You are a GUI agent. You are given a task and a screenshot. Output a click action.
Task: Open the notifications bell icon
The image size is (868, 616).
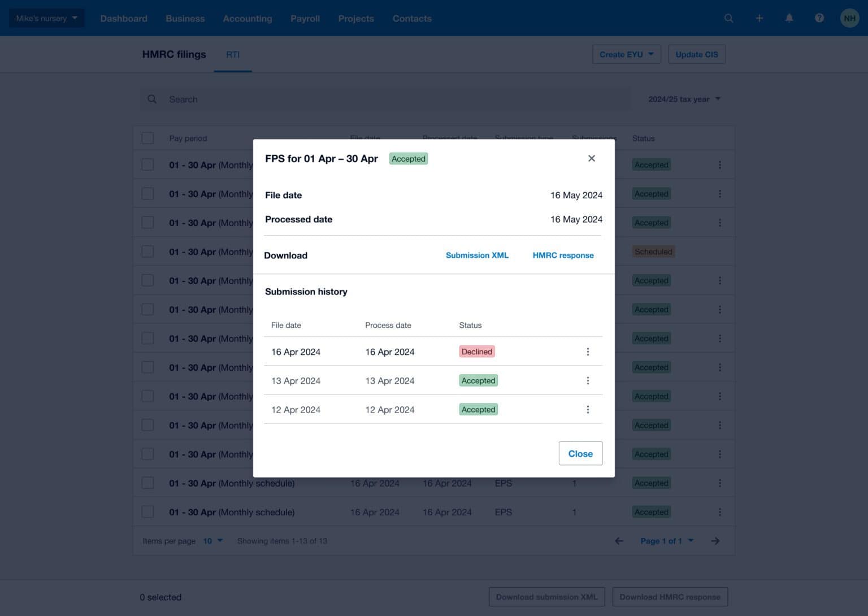789,18
